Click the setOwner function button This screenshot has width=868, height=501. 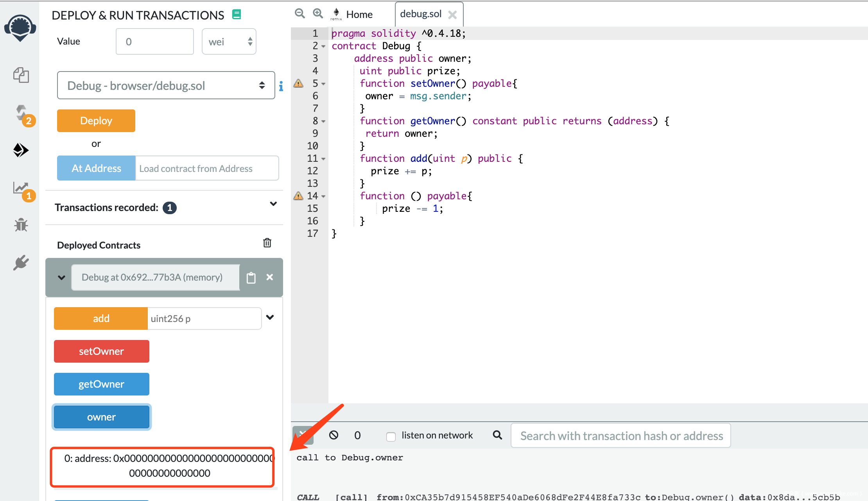(102, 351)
